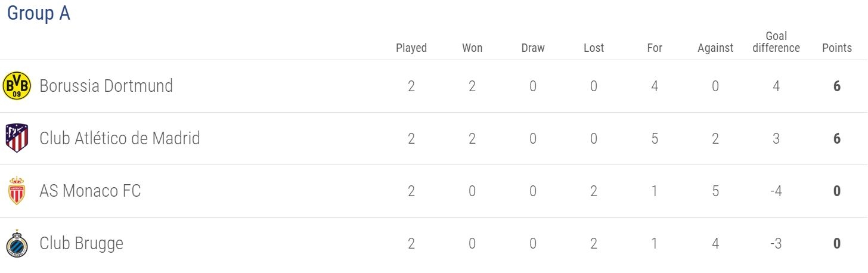The height and width of the screenshot is (273, 868).
Task: Sort table by Lost column header
Action: tap(594, 48)
